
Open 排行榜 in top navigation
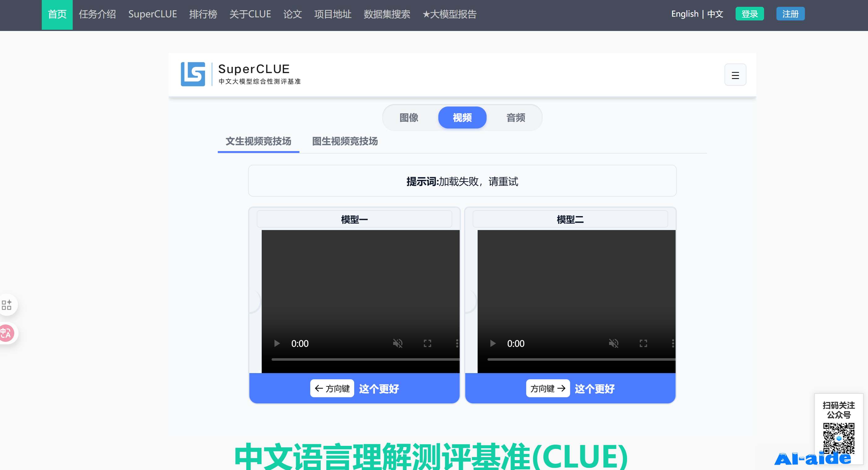coord(203,14)
